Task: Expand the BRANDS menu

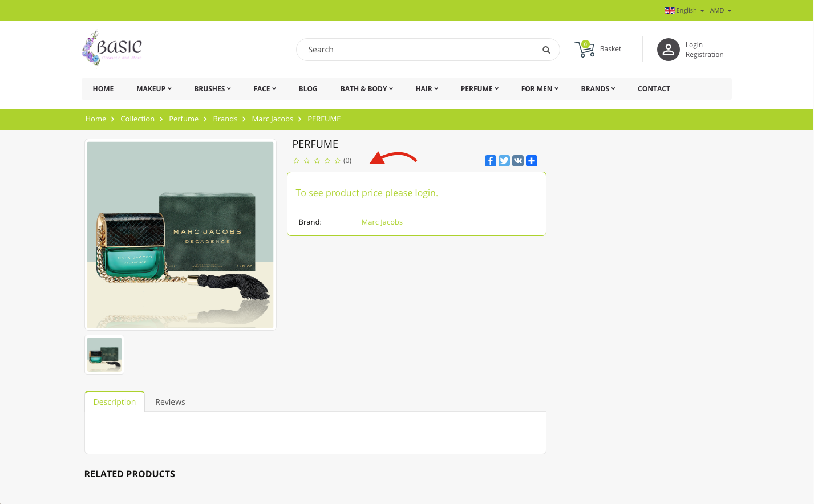Action: tap(598, 89)
